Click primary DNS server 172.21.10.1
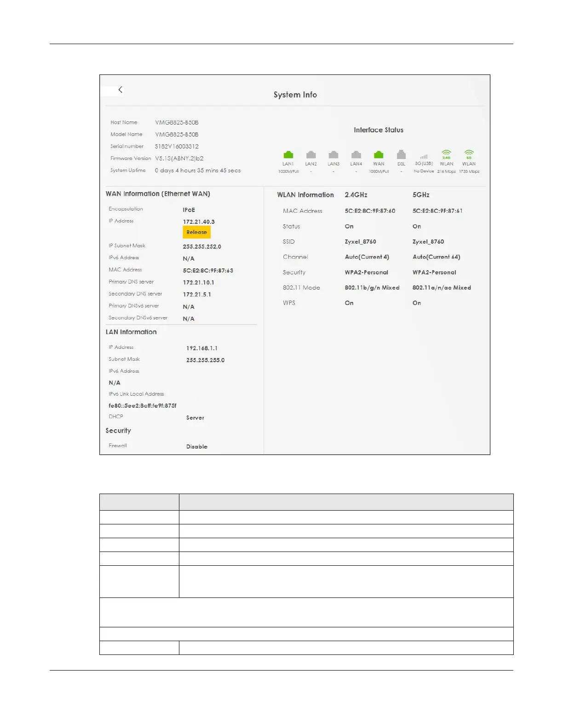The height and width of the screenshot is (728, 563). pos(199,283)
